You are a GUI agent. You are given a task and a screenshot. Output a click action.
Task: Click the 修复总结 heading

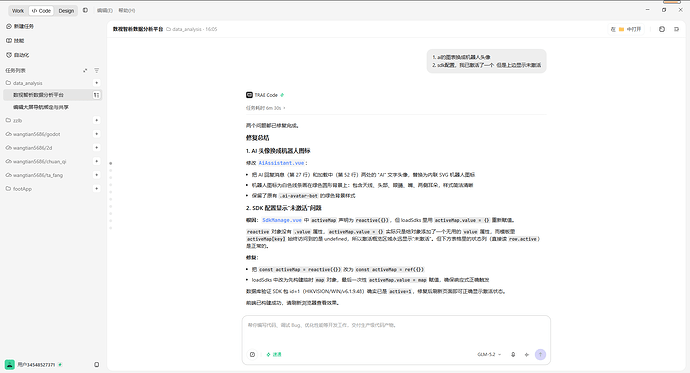(257, 138)
